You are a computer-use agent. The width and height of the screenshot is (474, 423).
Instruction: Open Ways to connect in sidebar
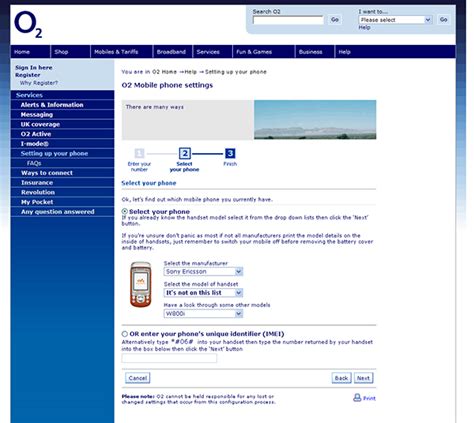coord(62,173)
